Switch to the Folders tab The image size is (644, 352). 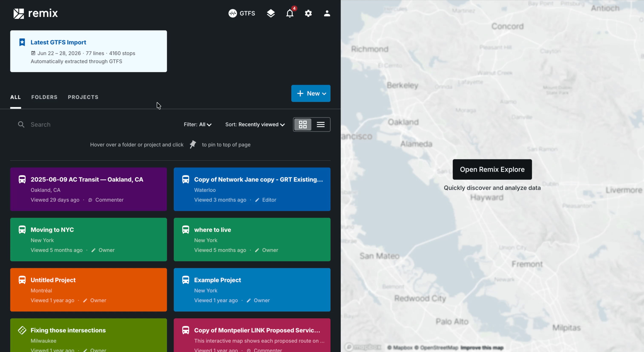[44, 97]
